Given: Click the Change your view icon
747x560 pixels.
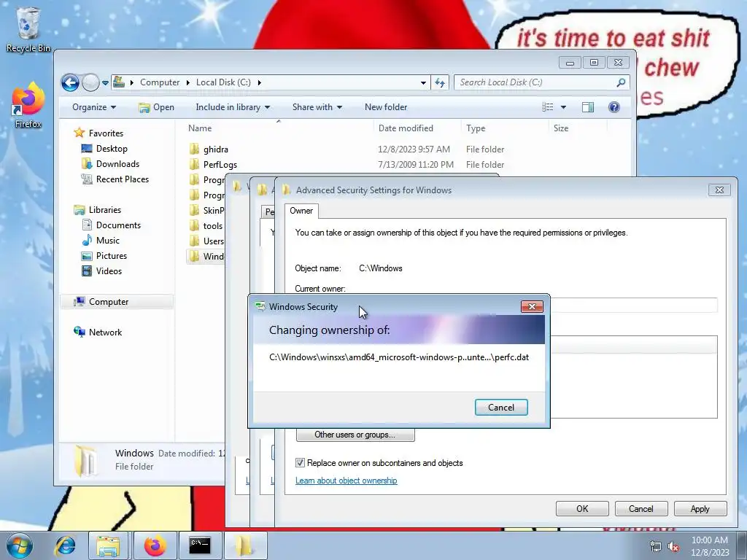Looking at the screenshot, I should [548, 107].
